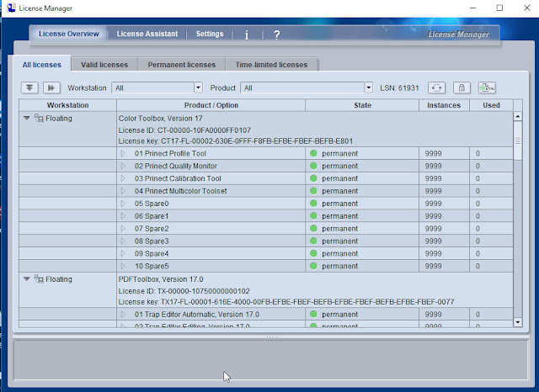
Task: Expand the 04 Prinect Multicolor Toolset row
Action: (123, 191)
